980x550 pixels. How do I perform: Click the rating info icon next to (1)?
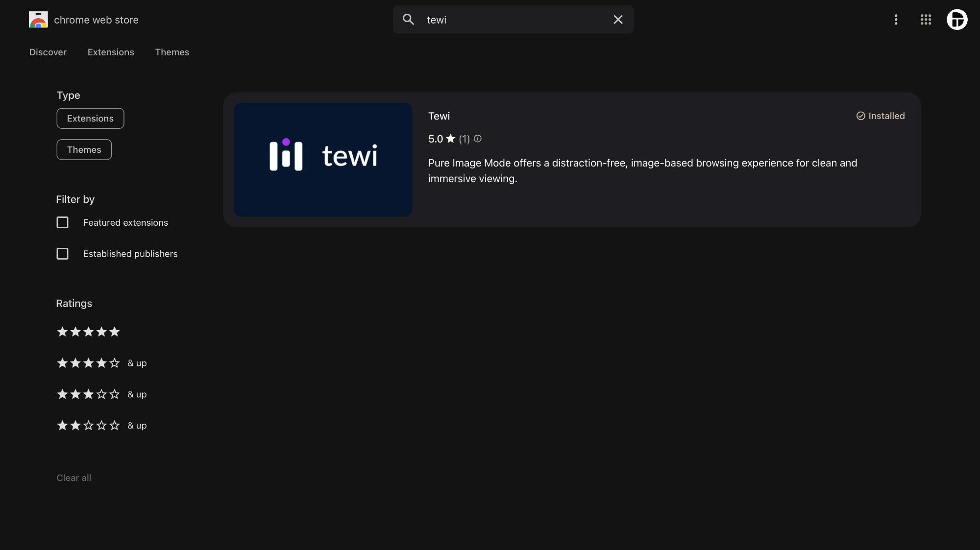click(478, 139)
